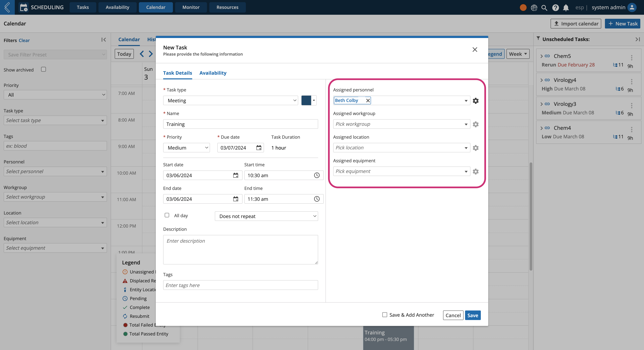Click the Assigned equipment settings gear

coord(476,171)
